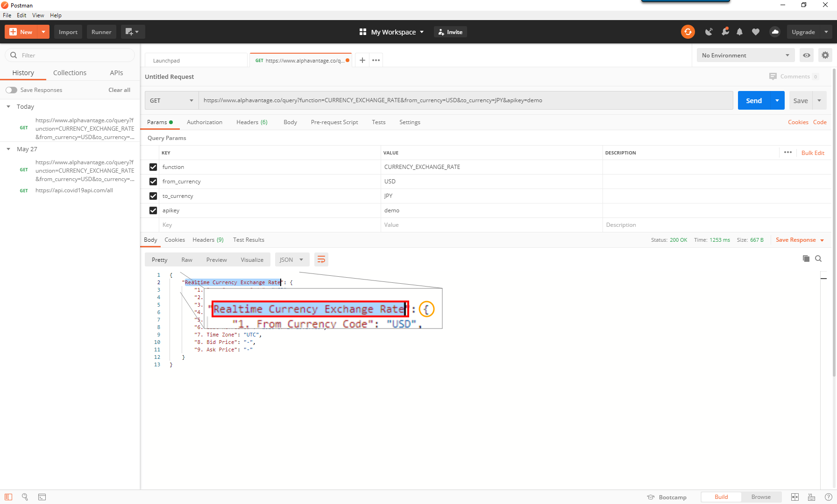Add a new request tab
Screen dimensions: 837x504
click(x=362, y=60)
